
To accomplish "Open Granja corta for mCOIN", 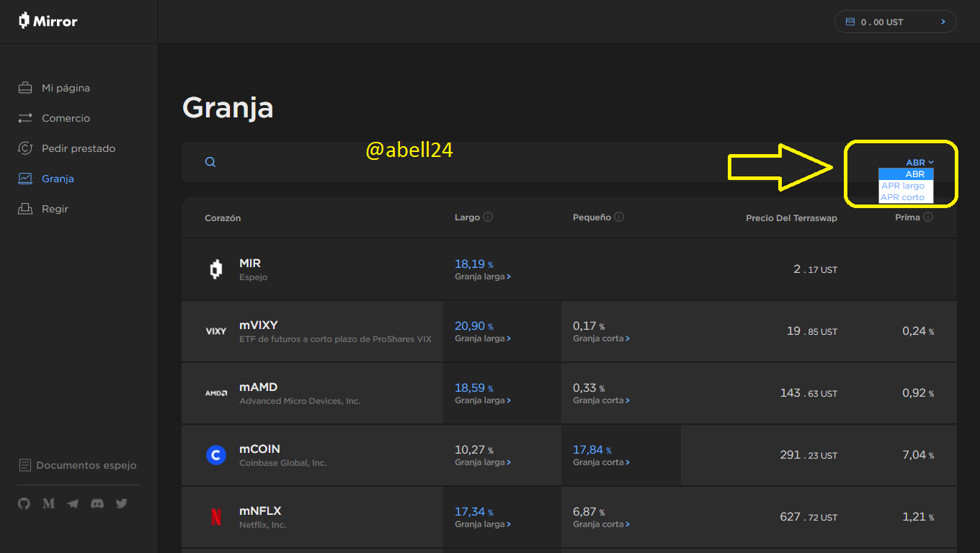I will [x=601, y=462].
